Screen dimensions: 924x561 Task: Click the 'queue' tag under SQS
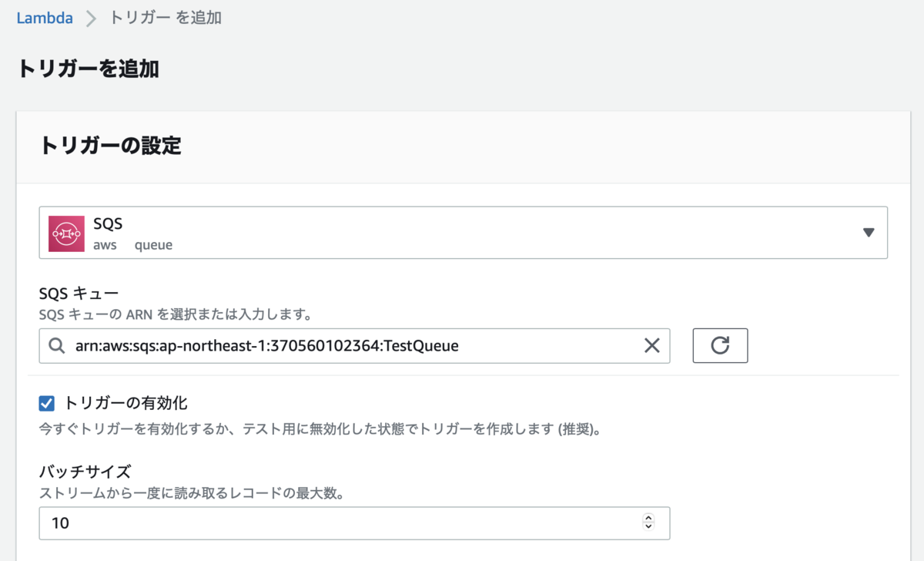(153, 245)
